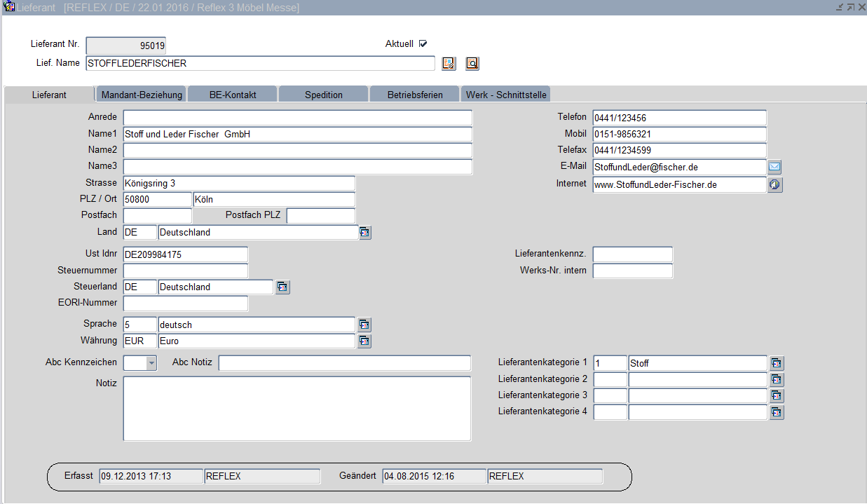Open the Steuerland lookup icon
Viewport: 867px width, 504px height.
282,287
